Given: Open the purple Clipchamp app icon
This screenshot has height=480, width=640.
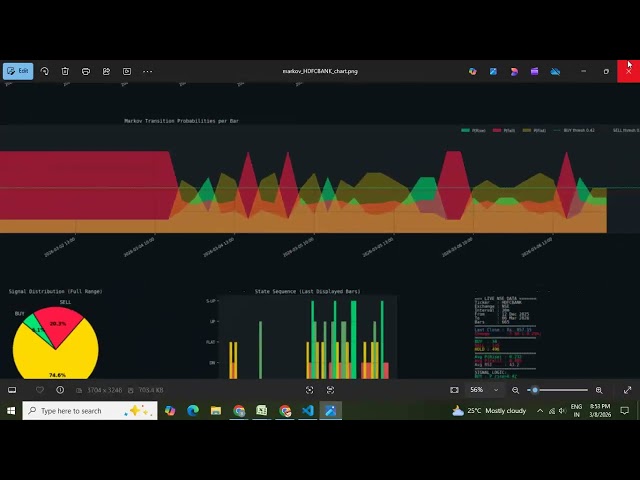Looking at the screenshot, I should (534, 71).
